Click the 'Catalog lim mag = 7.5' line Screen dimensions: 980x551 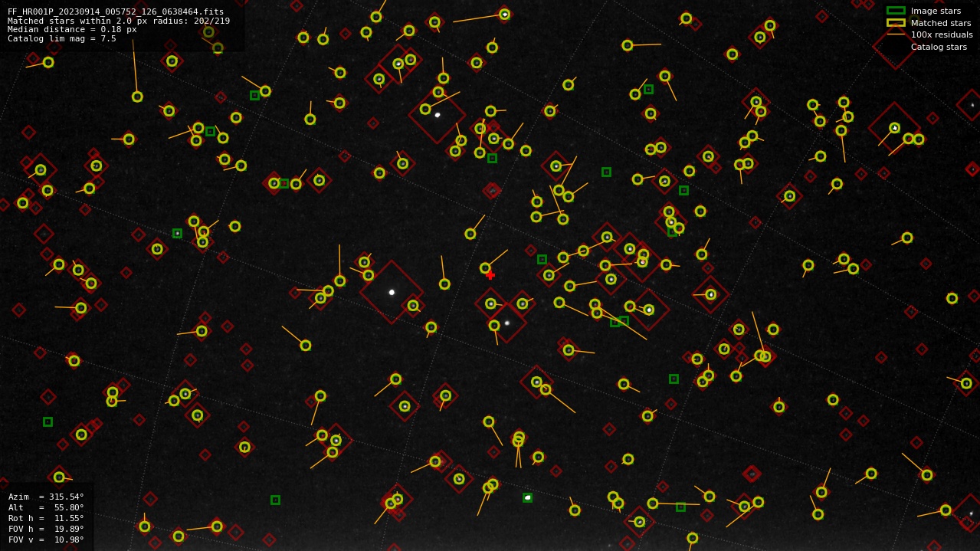62,38
